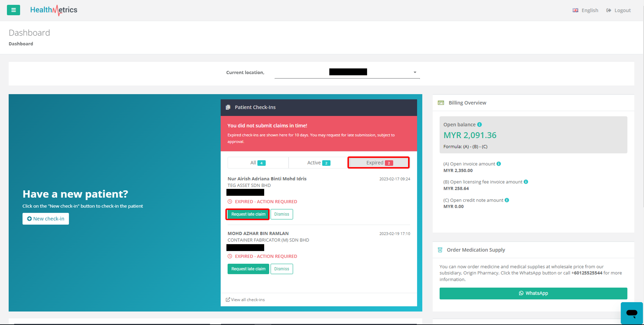This screenshot has height=325, width=644.
Task: Switch to the All check-ins tab
Action: click(258, 163)
